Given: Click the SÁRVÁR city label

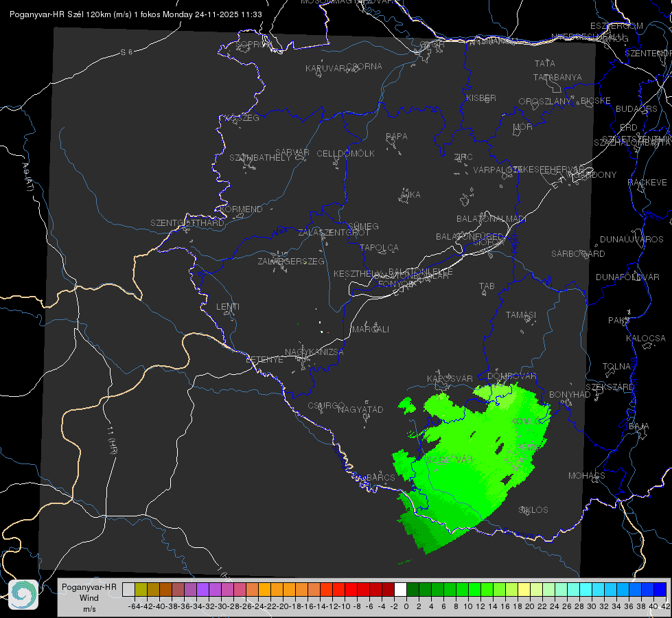Looking at the screenshot, I should point(292,152).
